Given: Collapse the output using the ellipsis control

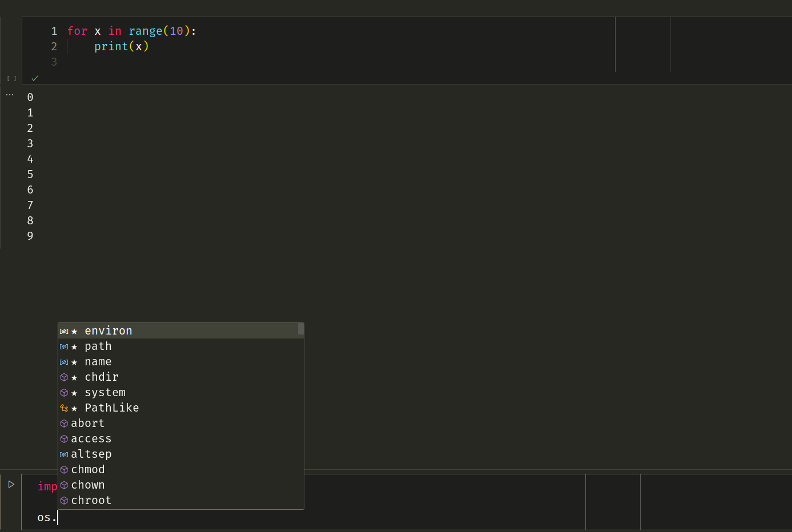Looking at the screenshot, I should pyautogui.click(x=9, y=93).
